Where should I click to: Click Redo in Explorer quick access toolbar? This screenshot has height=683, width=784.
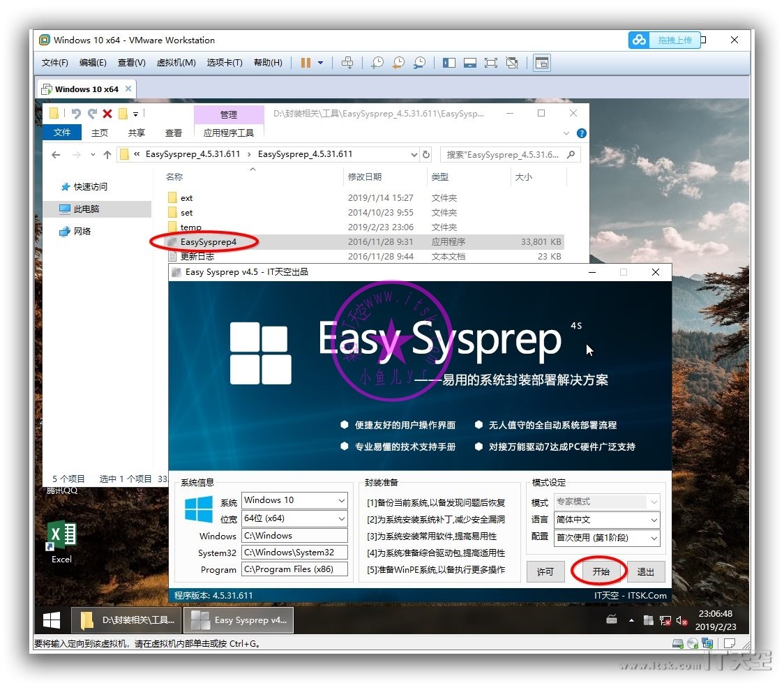[92, 114]
